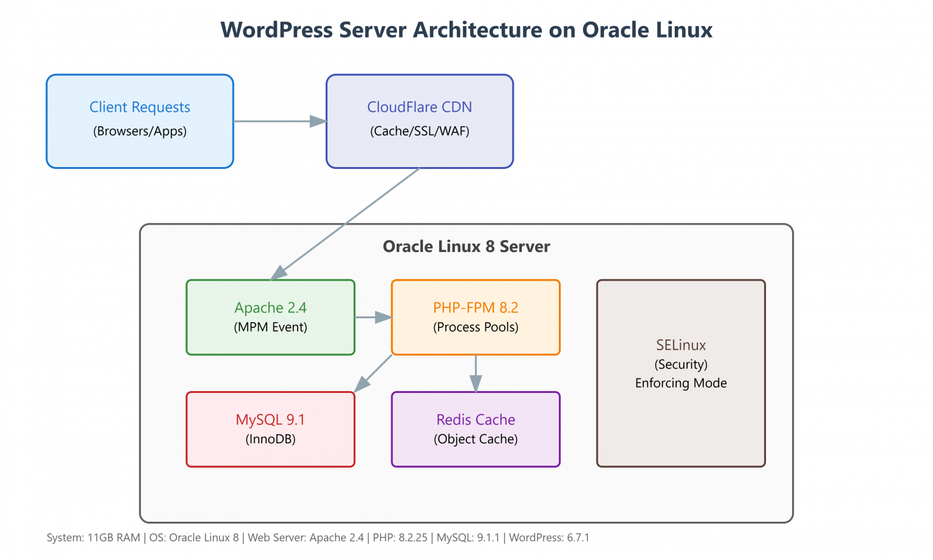Click the CloudFlare CDN box
933x560 pixels.
[x=419, y=121]
